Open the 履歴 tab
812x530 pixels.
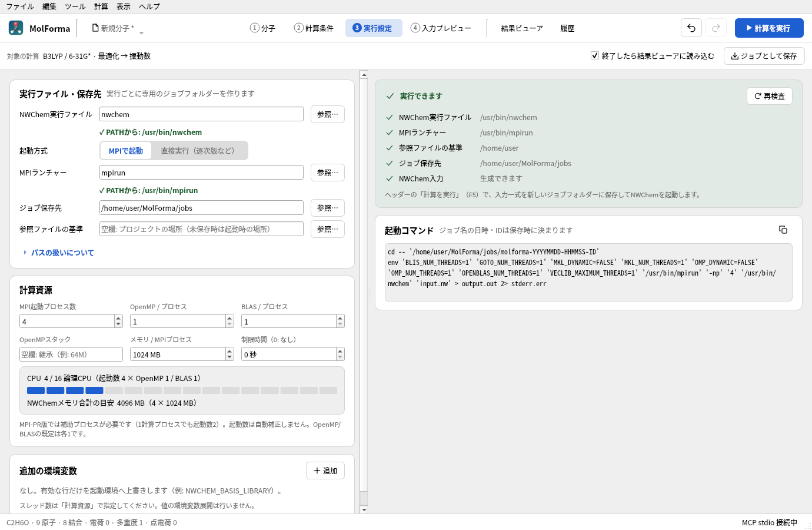click(567, 28)
